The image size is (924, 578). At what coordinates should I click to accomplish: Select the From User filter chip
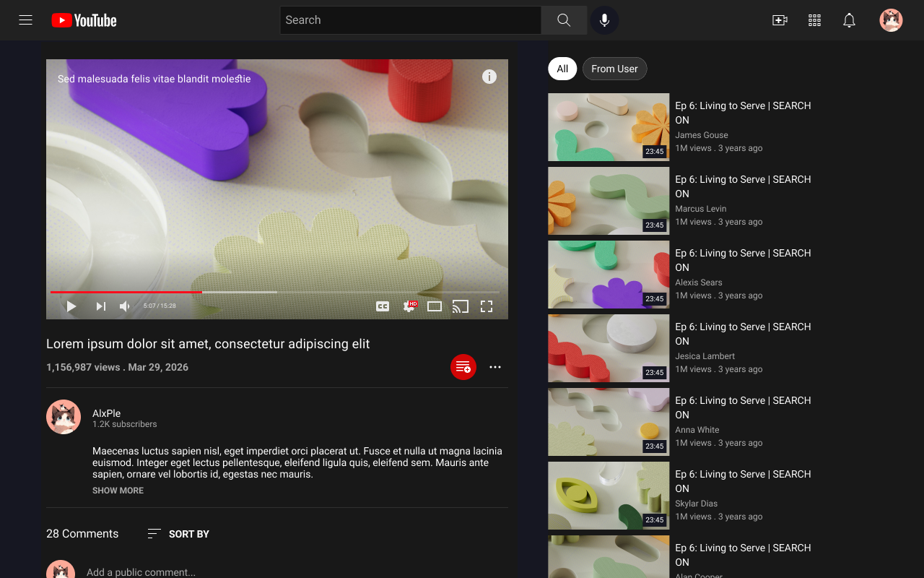(614, 69)
